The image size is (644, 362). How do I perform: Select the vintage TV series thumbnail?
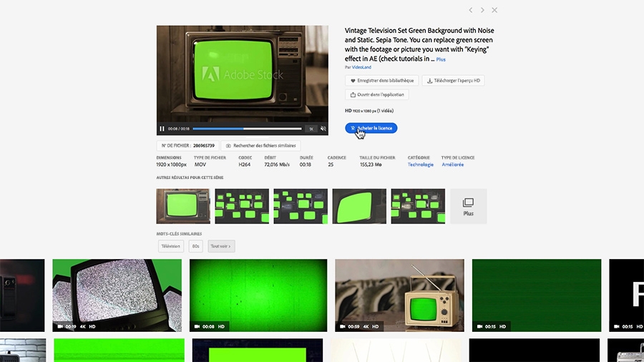[x=183, y=206]
